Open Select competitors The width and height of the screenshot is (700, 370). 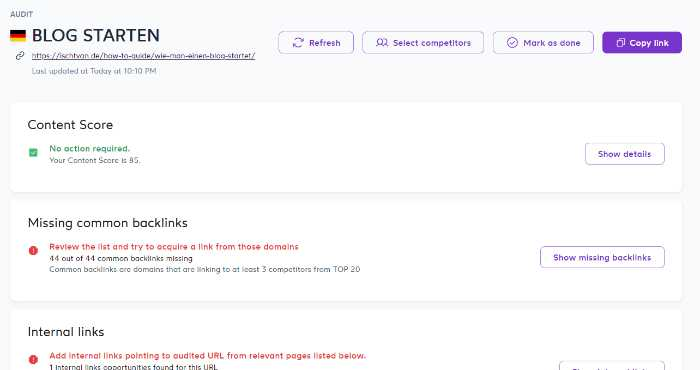423,43
